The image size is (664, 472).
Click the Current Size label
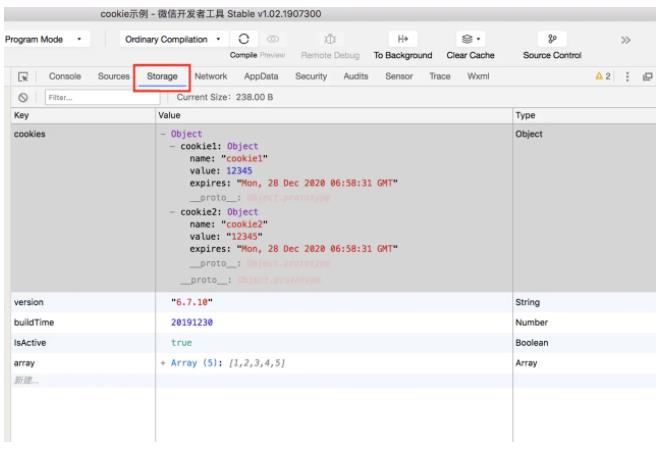click(x=225, y=97)
